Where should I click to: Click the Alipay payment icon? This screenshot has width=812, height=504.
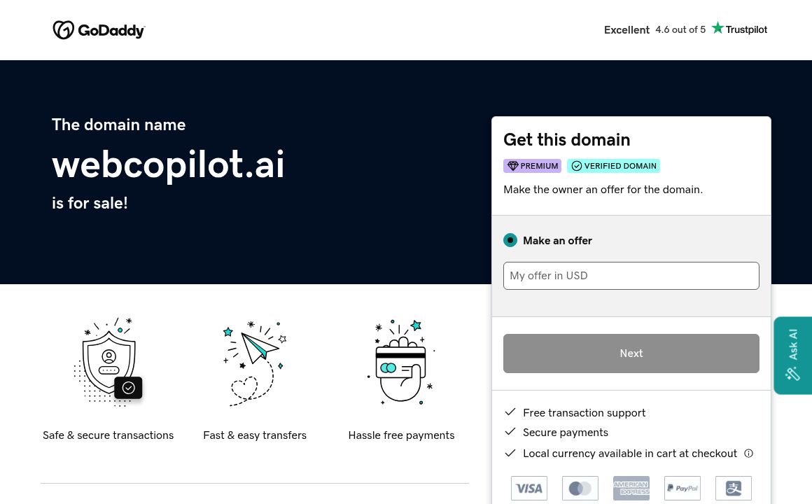pos(733,488)
